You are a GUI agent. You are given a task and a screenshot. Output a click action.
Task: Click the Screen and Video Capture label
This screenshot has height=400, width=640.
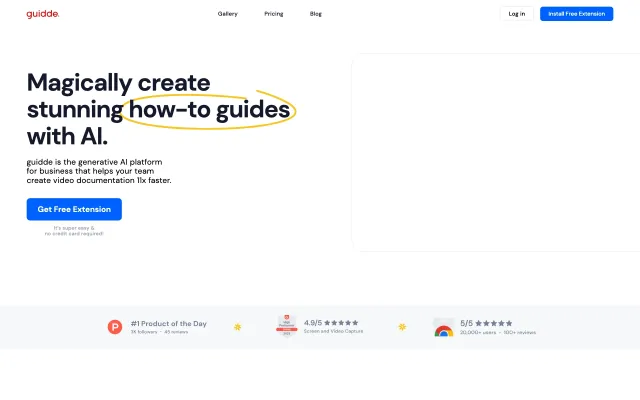pyautogui.click(x=333, y=332)
